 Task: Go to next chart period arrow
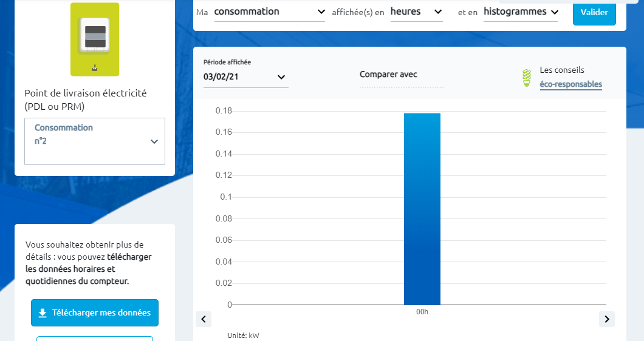(606, 319)
